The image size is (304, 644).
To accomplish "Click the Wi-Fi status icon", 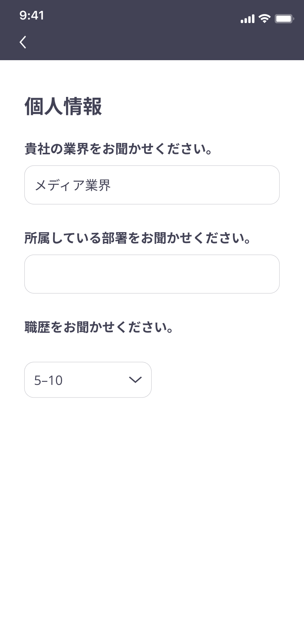I will click(265, 18).
